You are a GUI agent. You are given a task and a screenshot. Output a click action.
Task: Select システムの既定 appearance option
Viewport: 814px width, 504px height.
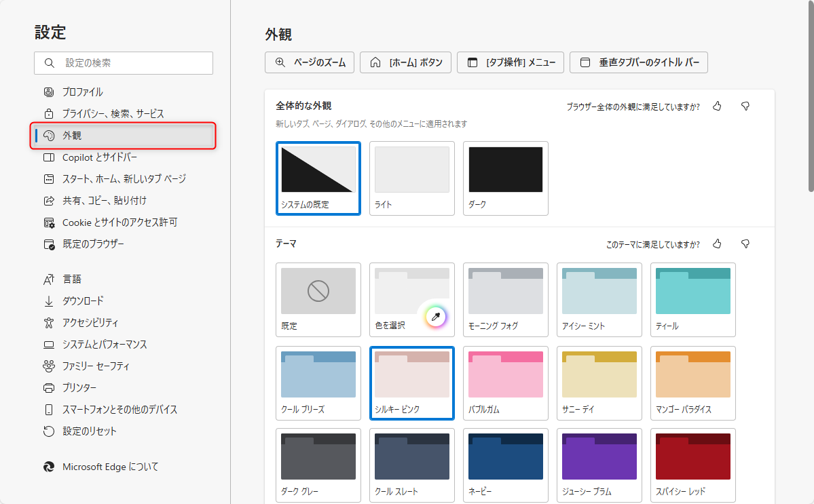tap(318, 178)
